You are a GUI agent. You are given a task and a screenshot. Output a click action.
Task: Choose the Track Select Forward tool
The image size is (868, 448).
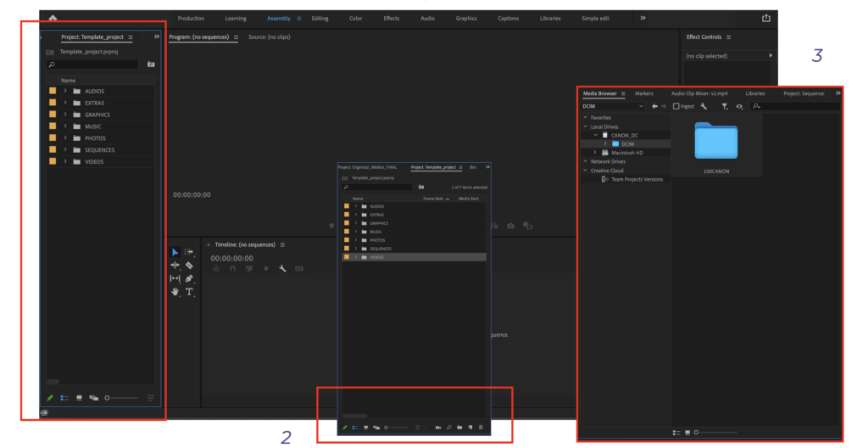coord(189,252)
